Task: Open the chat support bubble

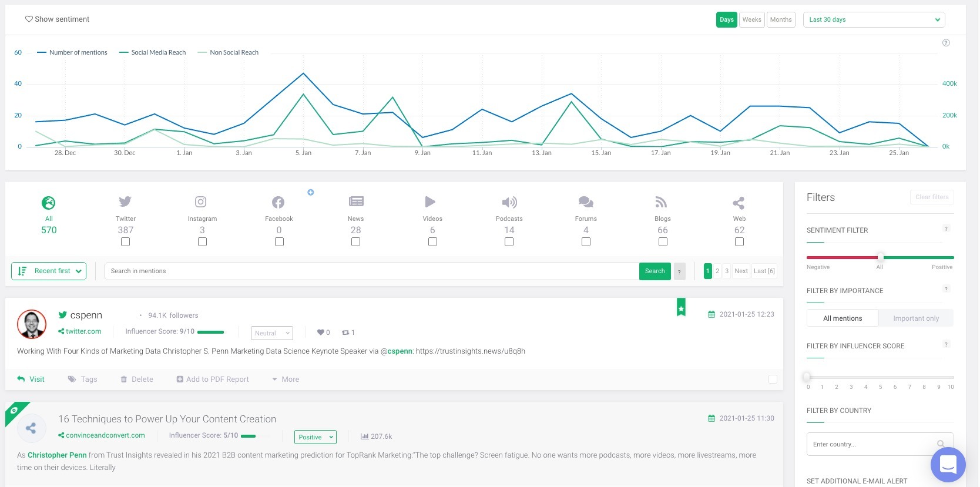Action: [948, 465]
